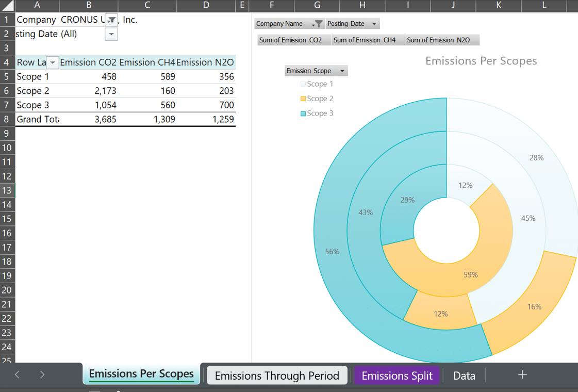The image size is (578, 392).
Task: Open the Emissions Split sheet tab
Action: 397,375
